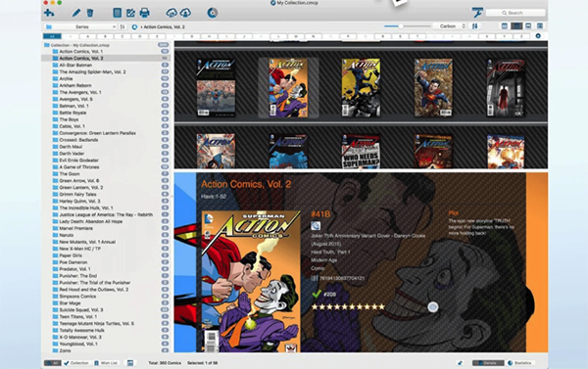Viewport: 588px width, 369px height.
Task: Select Harley Quinn, Vol. 3 folder
Action: click(x=80, y=201)
